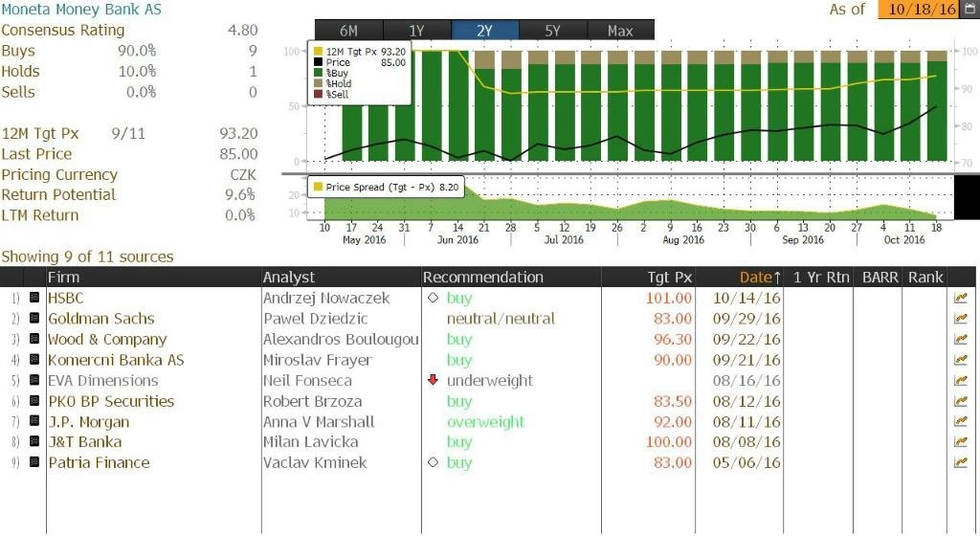Click the diamond marker in Patria Finance recommendation
The height and width of the screenshot is (536, 980).
pyautogui.click(x=433, y=462)
